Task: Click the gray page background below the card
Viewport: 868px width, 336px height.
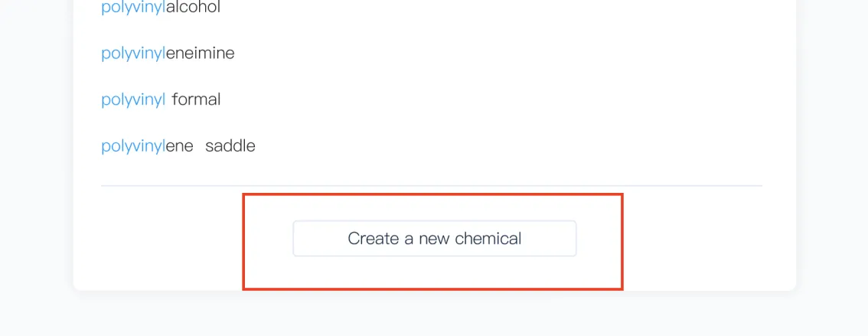Action: 434,315
